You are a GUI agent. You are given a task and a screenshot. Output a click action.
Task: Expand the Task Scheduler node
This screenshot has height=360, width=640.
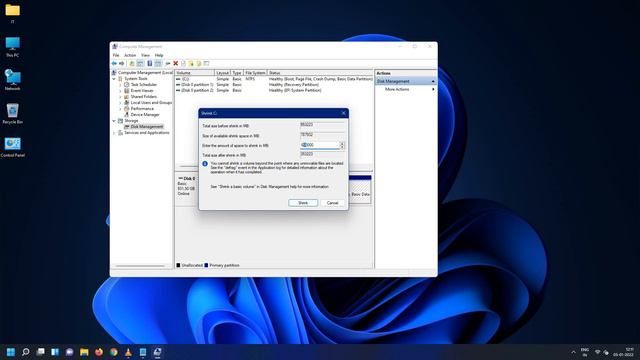click(x=120, y=84)
